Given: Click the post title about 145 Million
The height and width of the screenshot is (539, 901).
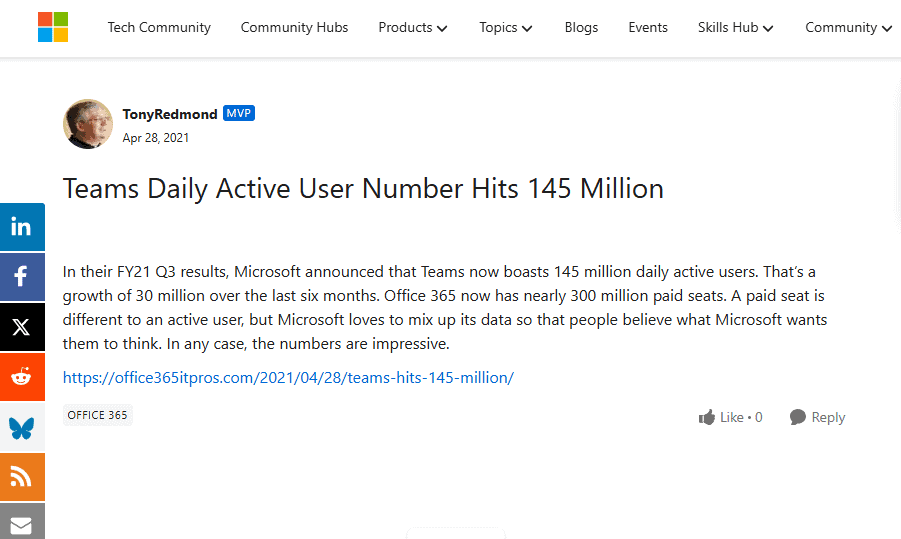Looking at the screenshot, I should point(363,189).
